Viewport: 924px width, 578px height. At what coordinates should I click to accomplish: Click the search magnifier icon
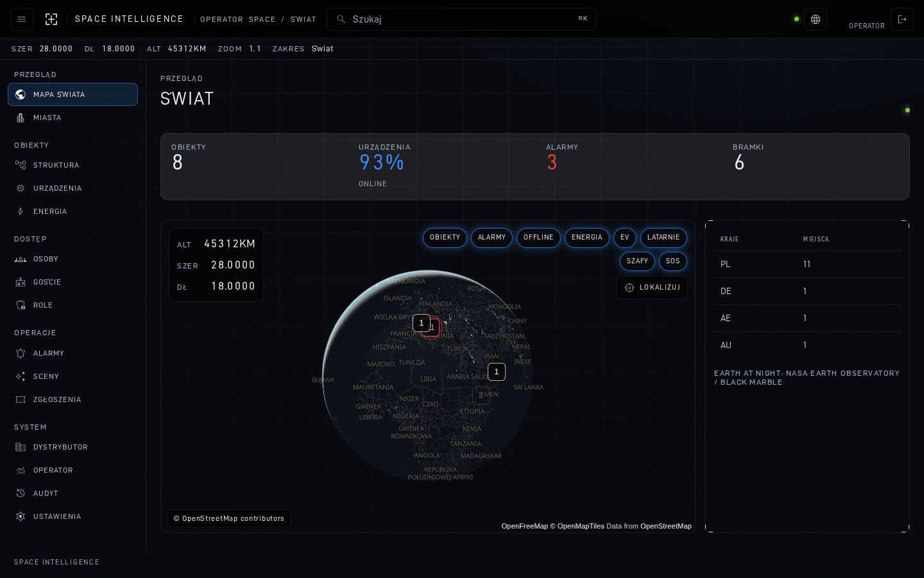click(341, 19)
